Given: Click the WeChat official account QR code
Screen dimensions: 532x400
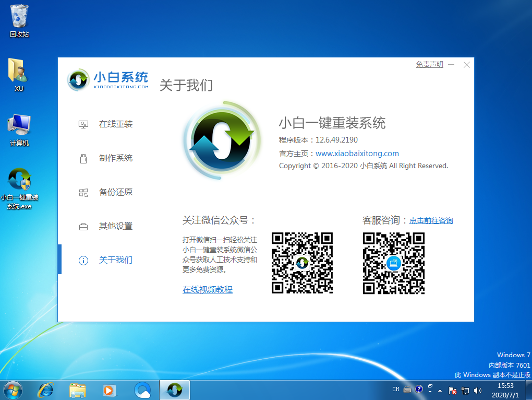Looking at the screenshot, I should click(x=302, y=263).
